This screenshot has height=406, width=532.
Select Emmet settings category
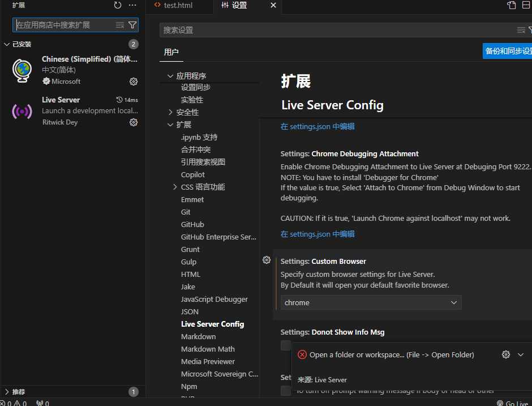pyautogui.click(x=192, y=200)
